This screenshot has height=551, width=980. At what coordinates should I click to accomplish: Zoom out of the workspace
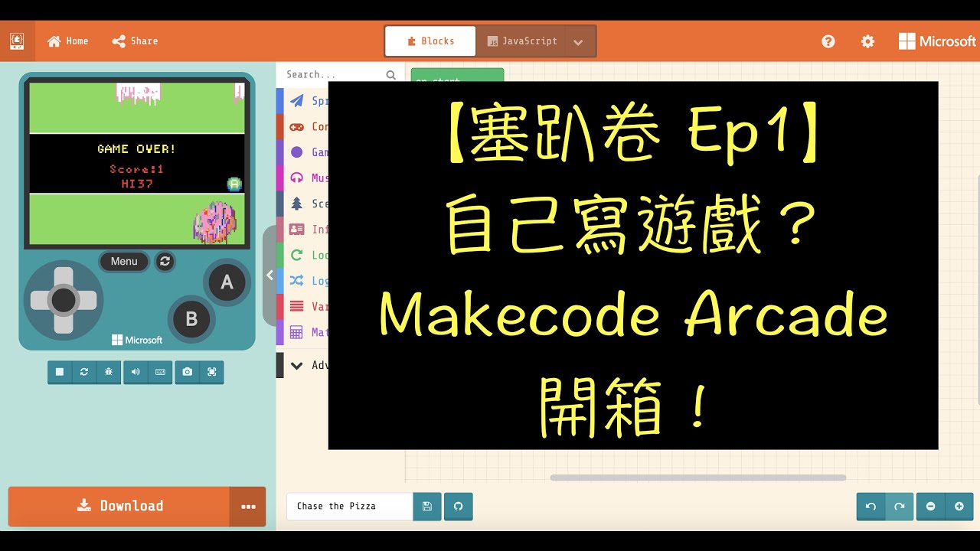click(931, 506)
